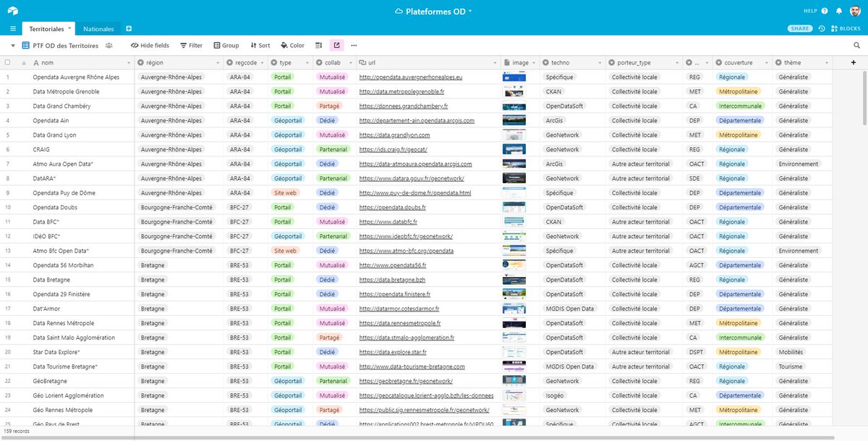Screen dimensions: 868x441
Task: Click the SHARE button in the header
Action: pos(800,28)
